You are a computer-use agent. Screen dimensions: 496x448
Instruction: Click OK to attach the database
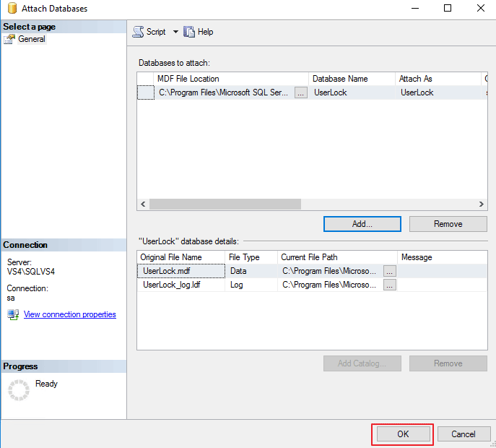[403, 434]
